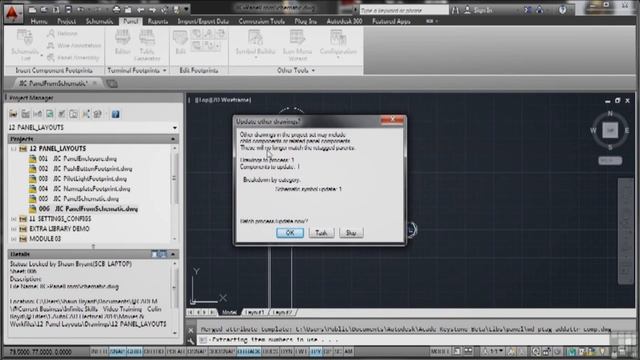640x360 pixels.
Task: Collapse the Projects section header arrow
Action: click(x=173, y=139)
